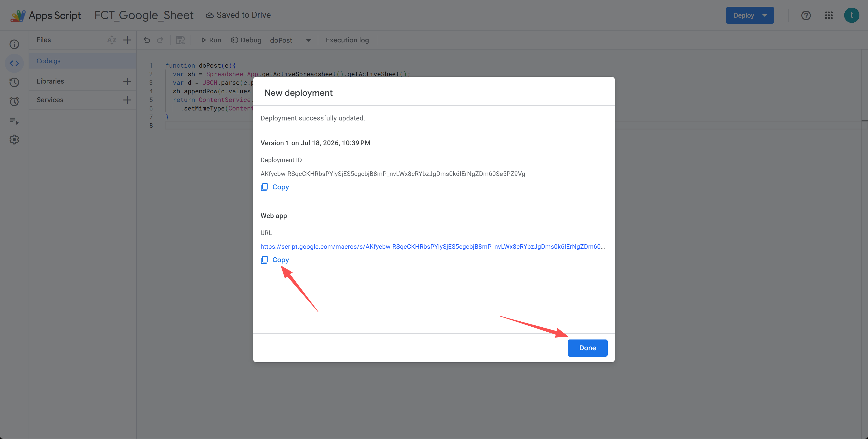Click the Redo arrow in toolbar

tap(160, 40)
